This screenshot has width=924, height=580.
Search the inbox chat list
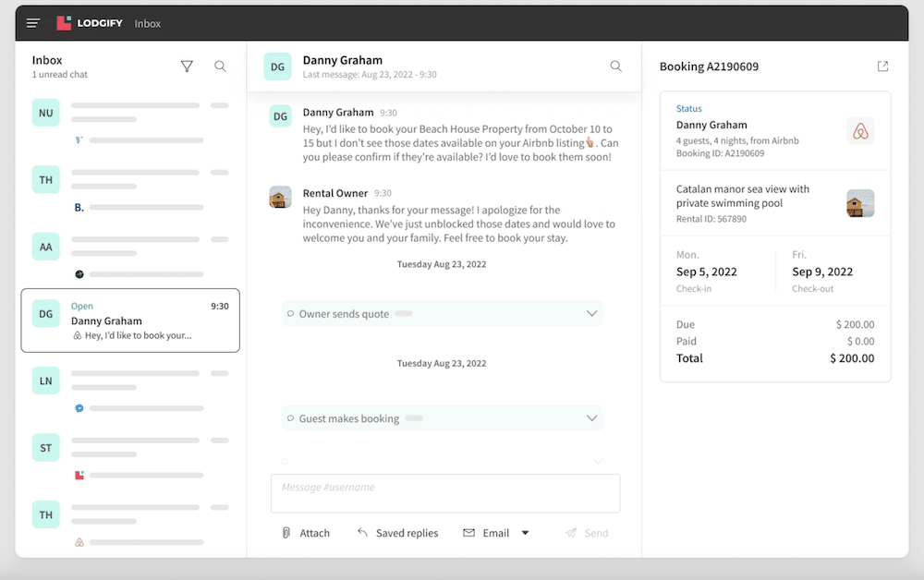tap(220, 66)
